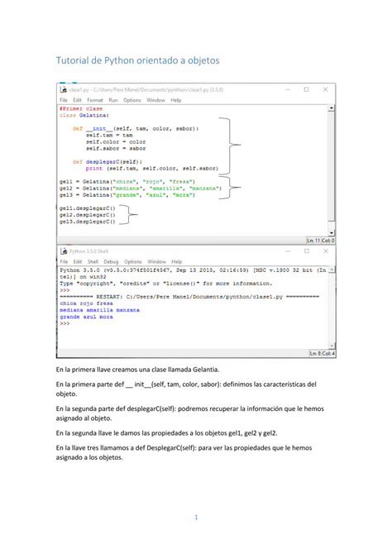Click 'def desplegarC(self):' line
Viewport: 392px width, 554px height.
click(108, 161)
